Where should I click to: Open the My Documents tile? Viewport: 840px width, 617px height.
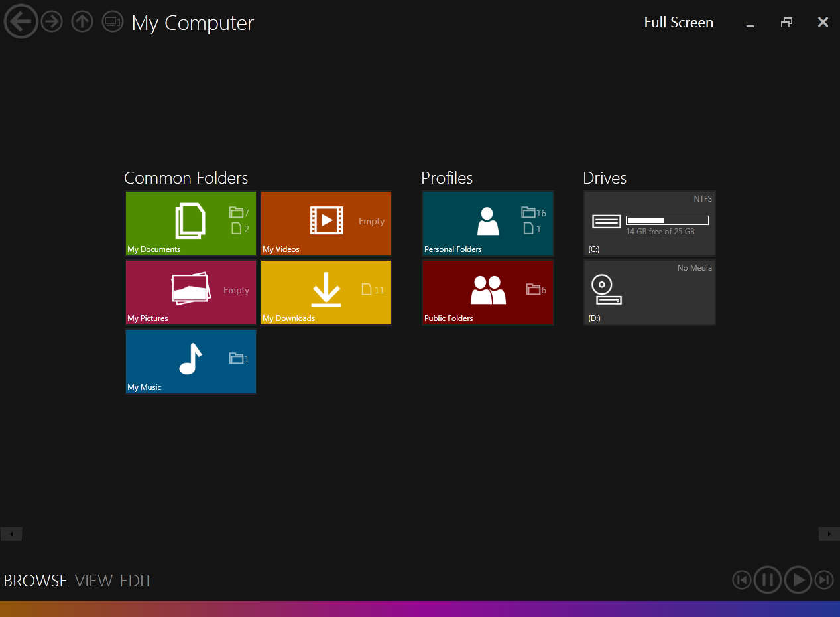(191, 224)
